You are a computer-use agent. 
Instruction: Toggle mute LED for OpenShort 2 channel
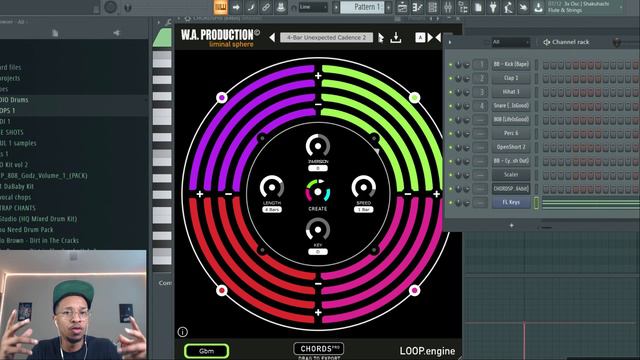click(x=451, y=147)
